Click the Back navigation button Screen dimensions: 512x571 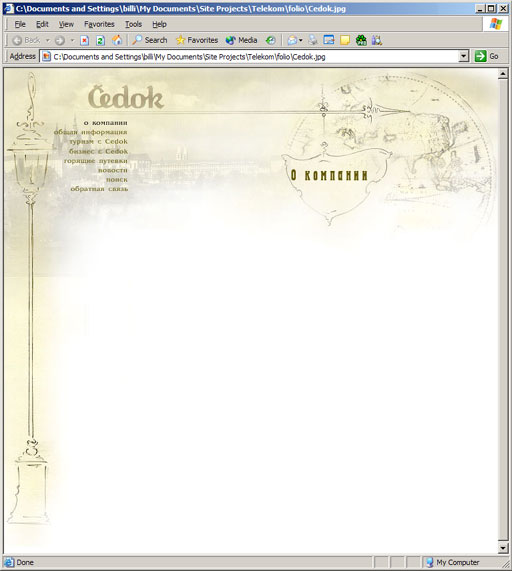pos(26,40)
